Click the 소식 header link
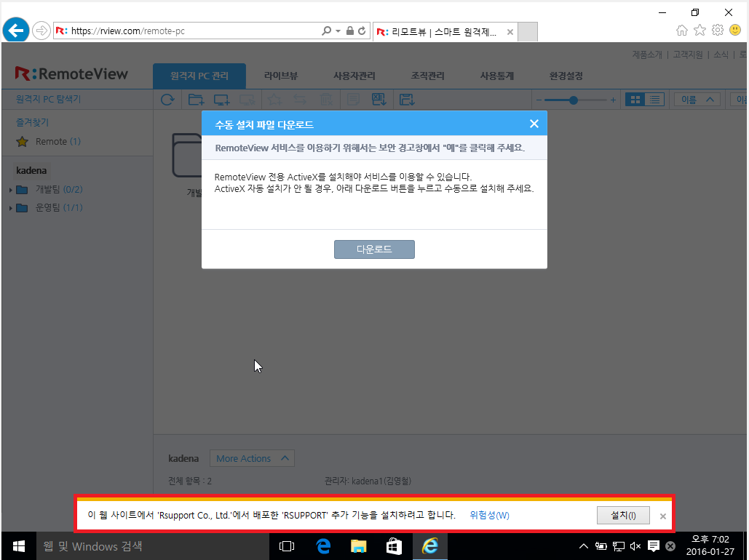 (x=721, y=55)
